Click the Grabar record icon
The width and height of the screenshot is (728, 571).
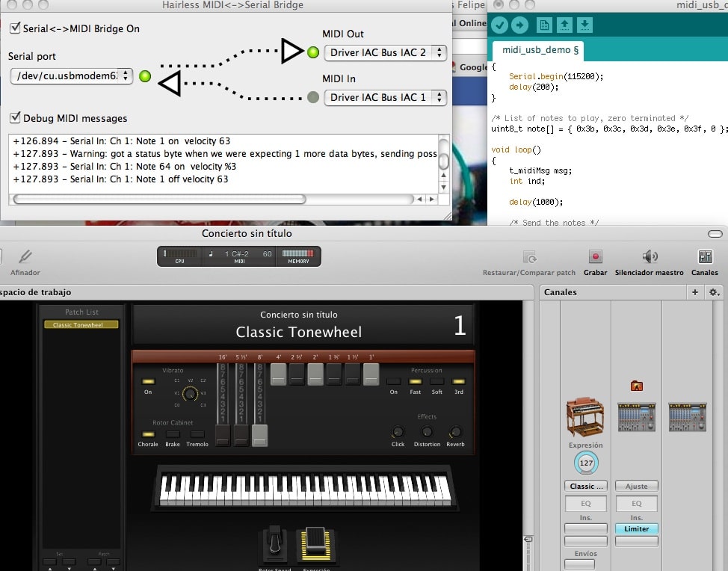click(x=596, y=257)
